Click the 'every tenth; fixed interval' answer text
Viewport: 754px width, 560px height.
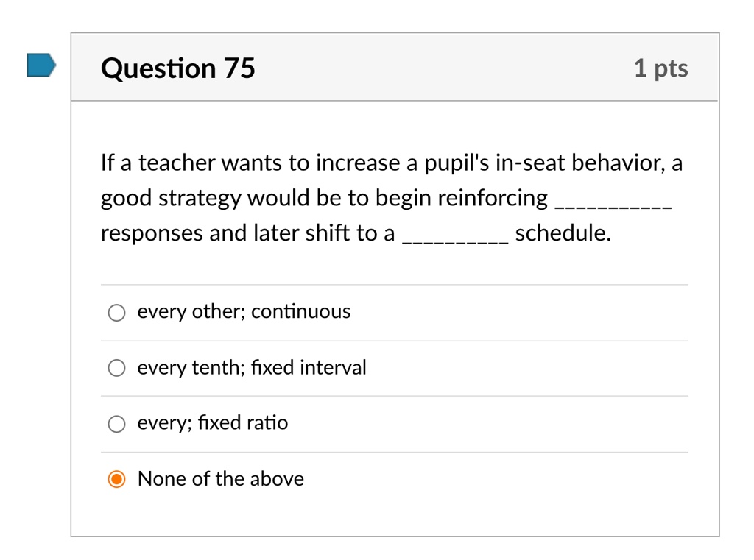(x=252, y=368)
